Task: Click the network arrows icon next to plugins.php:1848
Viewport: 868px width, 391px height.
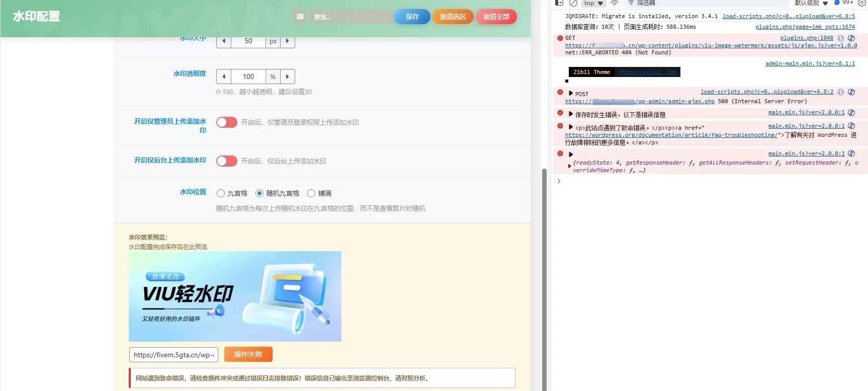Action: click(x=841, y=38)
